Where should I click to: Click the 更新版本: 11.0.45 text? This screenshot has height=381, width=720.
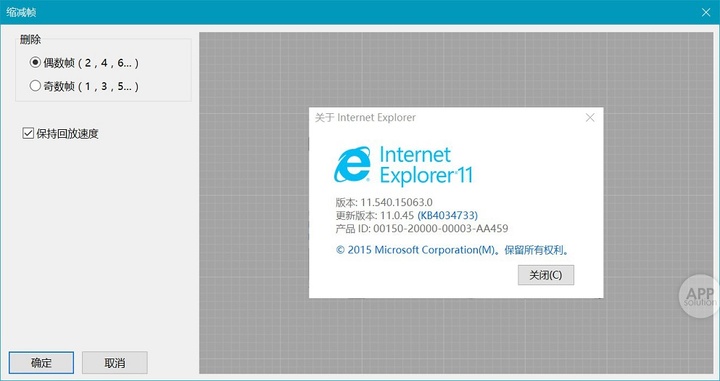[375, 215]
